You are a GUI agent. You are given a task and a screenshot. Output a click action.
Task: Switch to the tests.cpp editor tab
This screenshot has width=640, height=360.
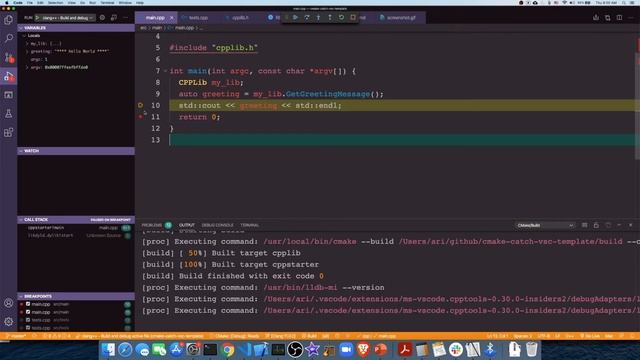(x=198, y=18)
